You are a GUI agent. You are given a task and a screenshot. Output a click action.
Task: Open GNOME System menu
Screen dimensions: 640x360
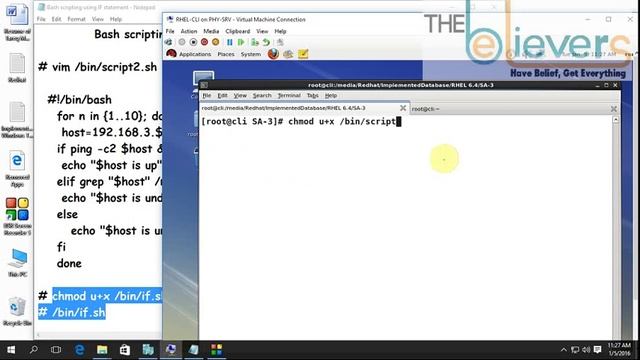pyautogui.click(x=251, y=54)
